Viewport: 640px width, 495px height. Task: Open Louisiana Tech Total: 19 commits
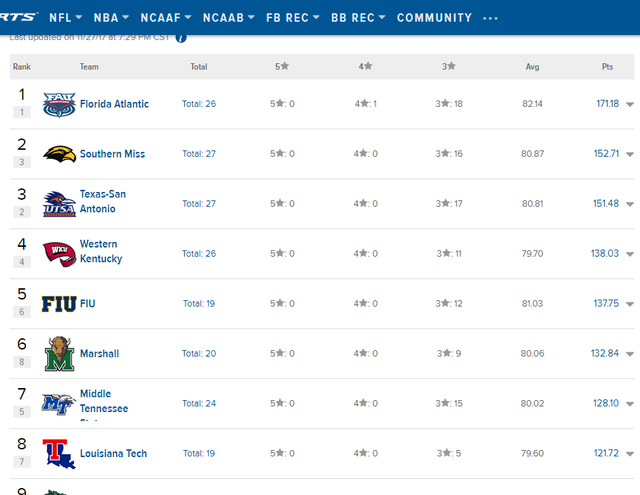pos(199,453)
